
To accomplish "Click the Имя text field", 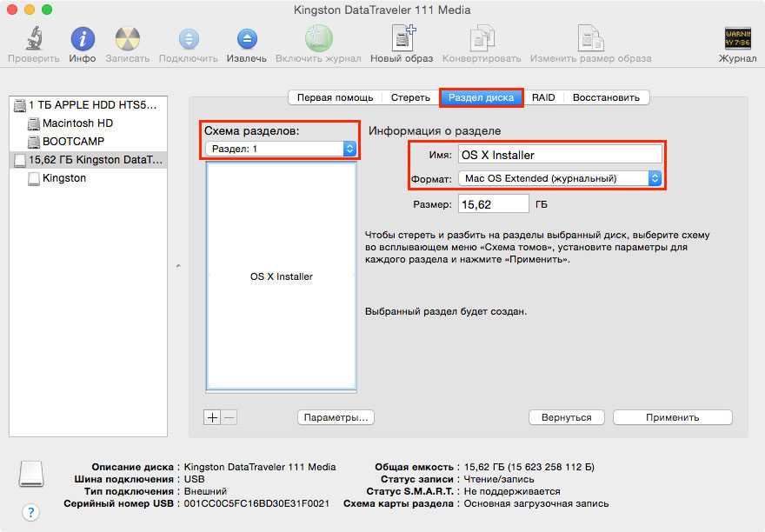I will point(560,156).
